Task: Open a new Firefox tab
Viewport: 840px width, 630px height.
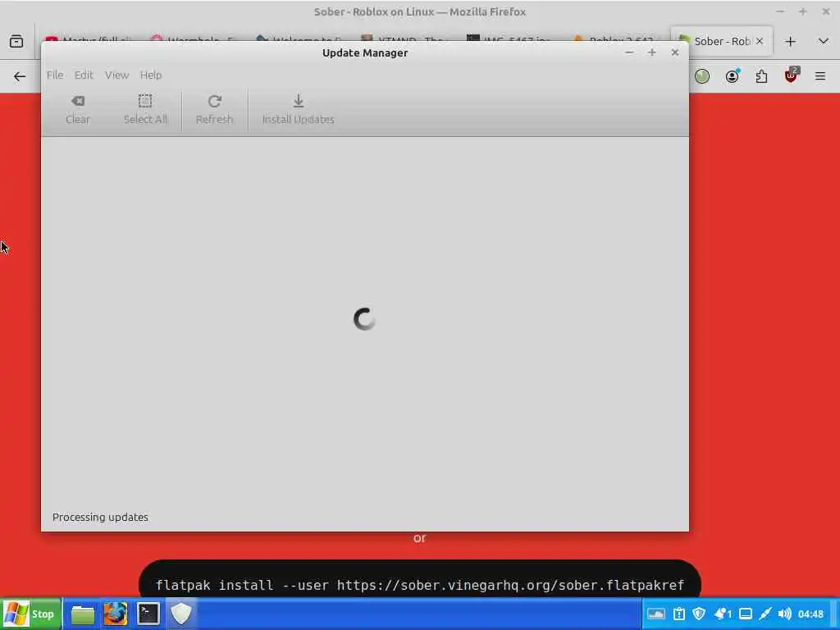Action: [x=790, y=41]
